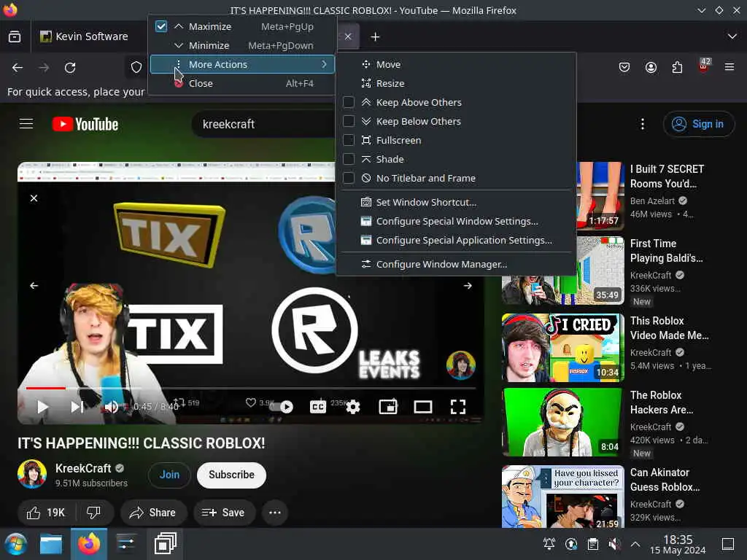Open the Firefox hamburger menu
This screenshot has height=560, width=747.
pyautogui.click(x=729, y=67)
